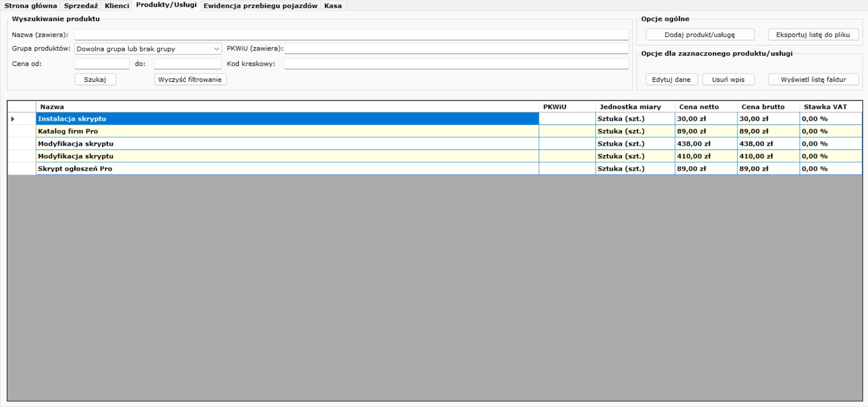Viewport: 868px width, 407px height.
Task: Focus the PKWiU (zawiera) input field
Action: click(x=456, y=49)
